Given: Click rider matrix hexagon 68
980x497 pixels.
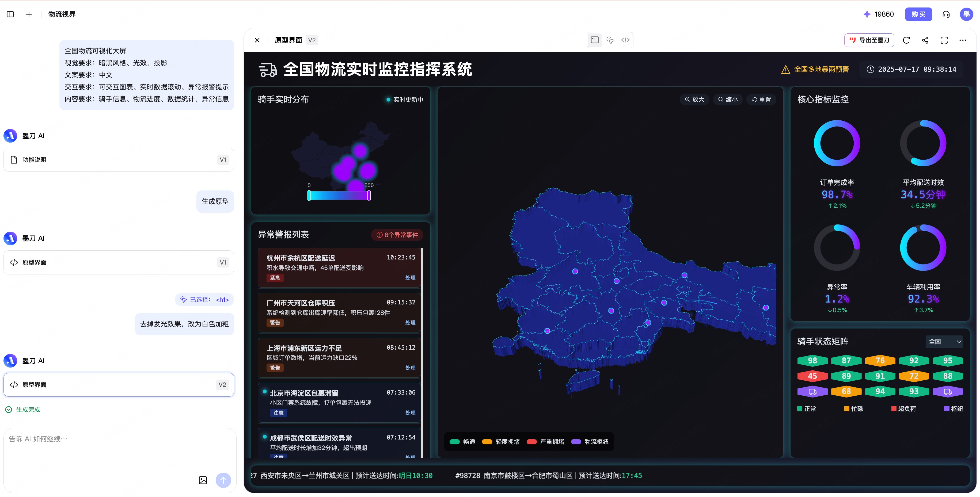Looking at the screenshot, I should (x=846, y=391).
